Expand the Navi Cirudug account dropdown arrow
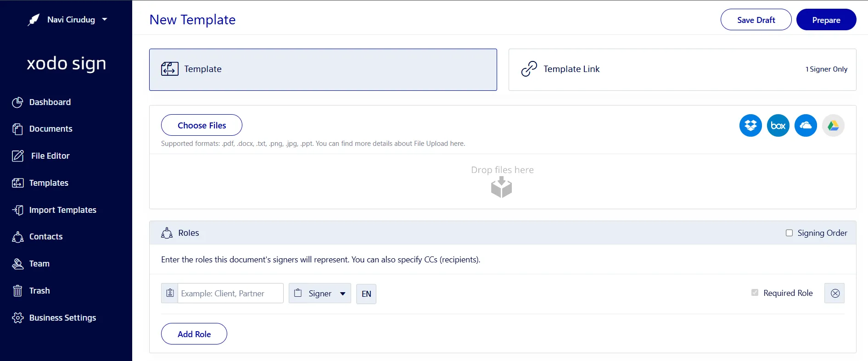Viewport: 868px width, 361px height. coord(105,19)
